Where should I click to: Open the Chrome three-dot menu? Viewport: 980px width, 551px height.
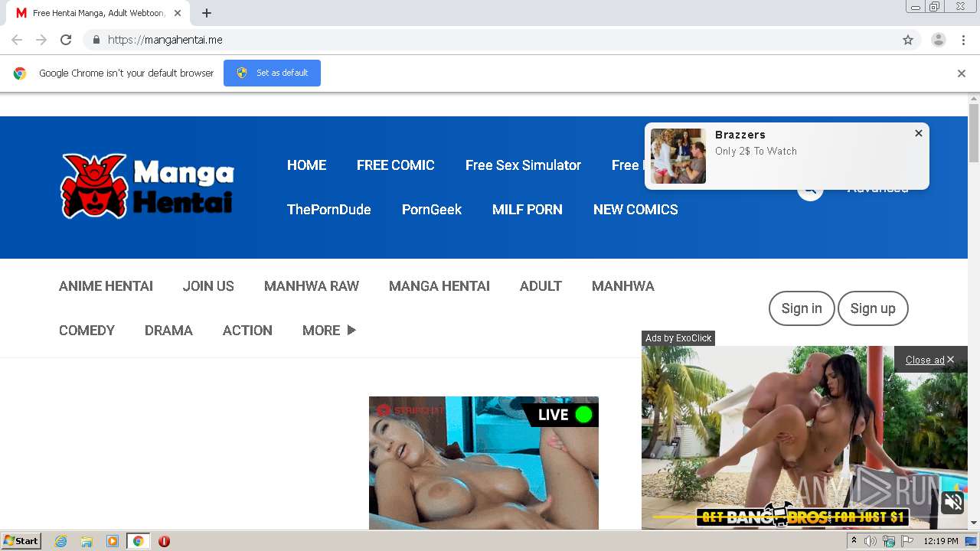964,40
